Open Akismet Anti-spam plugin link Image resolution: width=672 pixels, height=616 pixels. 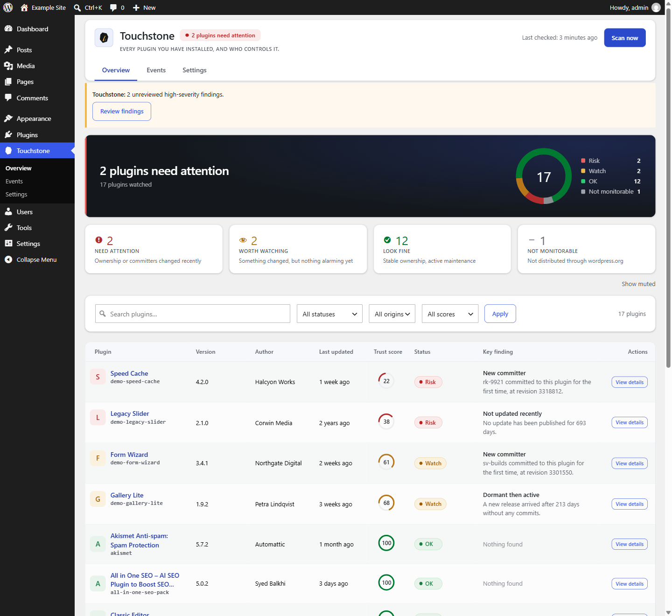pos(139,540)
